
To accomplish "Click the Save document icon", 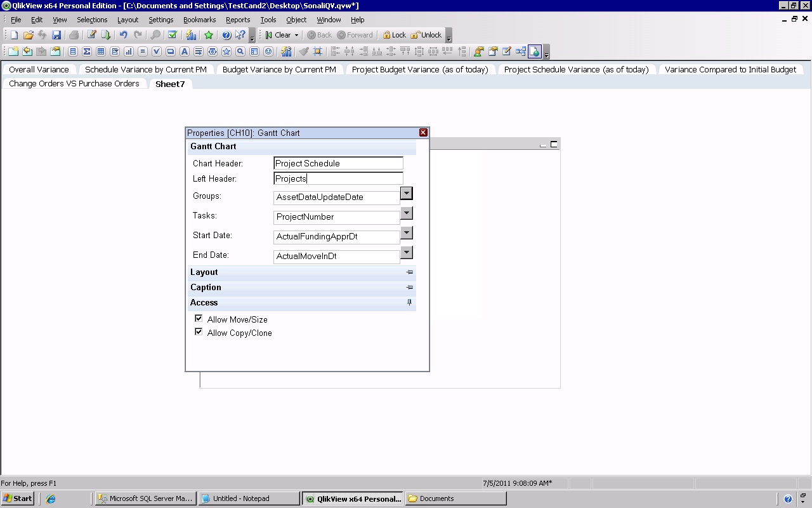I will (56, 36).
